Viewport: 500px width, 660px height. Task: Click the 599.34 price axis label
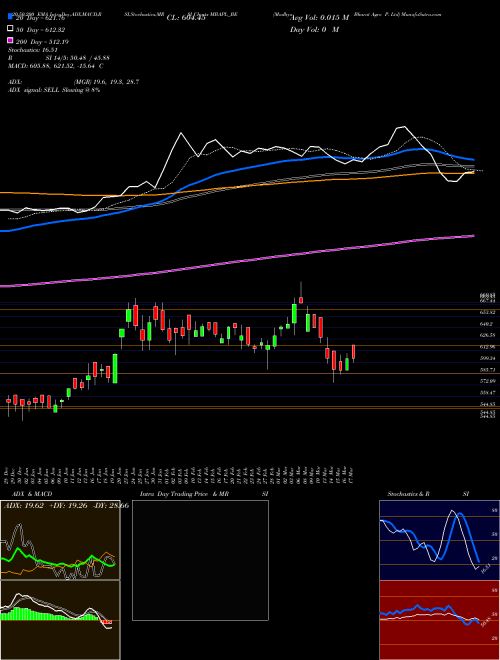point(487,358)
